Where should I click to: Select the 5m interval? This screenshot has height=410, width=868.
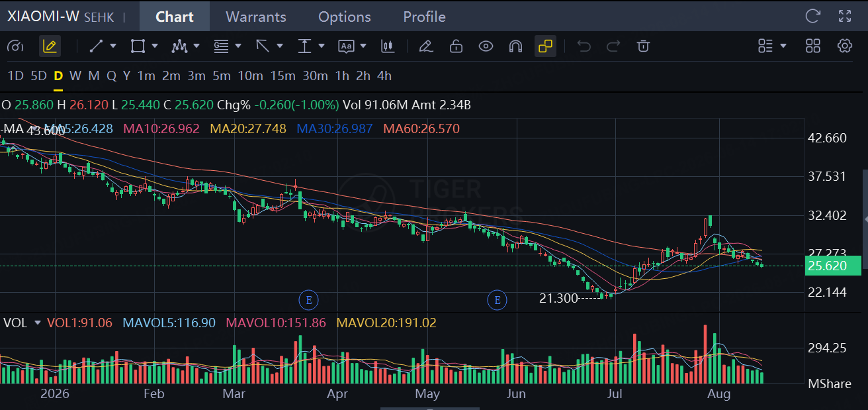[x=222, y=76]
